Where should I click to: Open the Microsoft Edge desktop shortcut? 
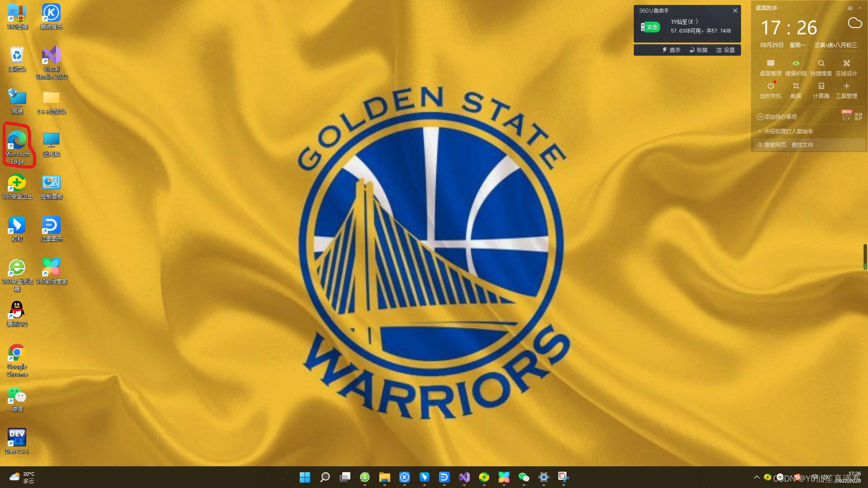(17, 141)
